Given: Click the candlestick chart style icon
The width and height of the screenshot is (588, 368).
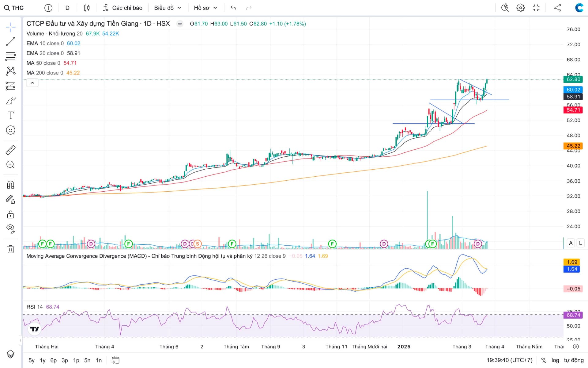Looking at the screenshot, I should (87, 8).
